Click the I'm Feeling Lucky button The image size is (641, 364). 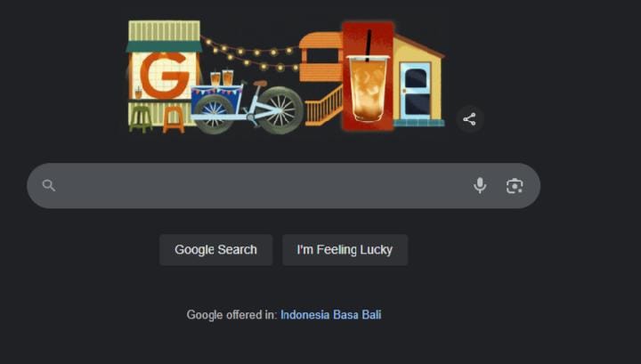pyautogui.click(x=345, y=249)
